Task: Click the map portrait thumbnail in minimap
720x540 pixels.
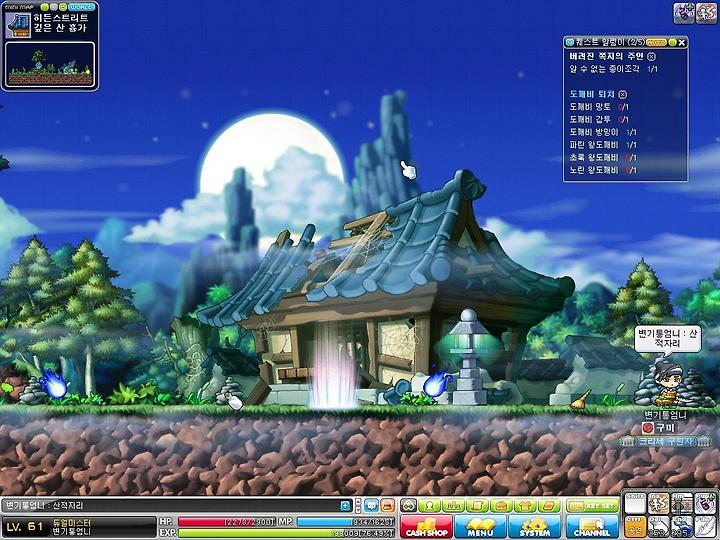Action: pos(18,25)
